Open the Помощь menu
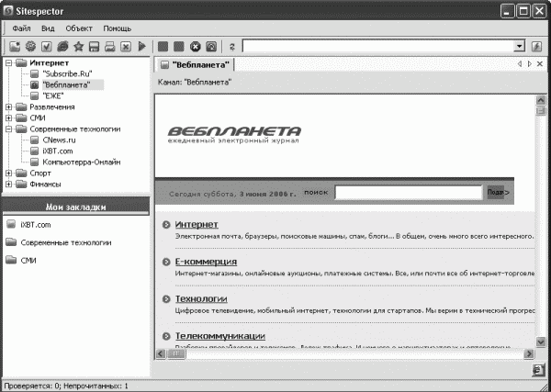Viewport: 551px width, 392px height. (x=118, y=28)
